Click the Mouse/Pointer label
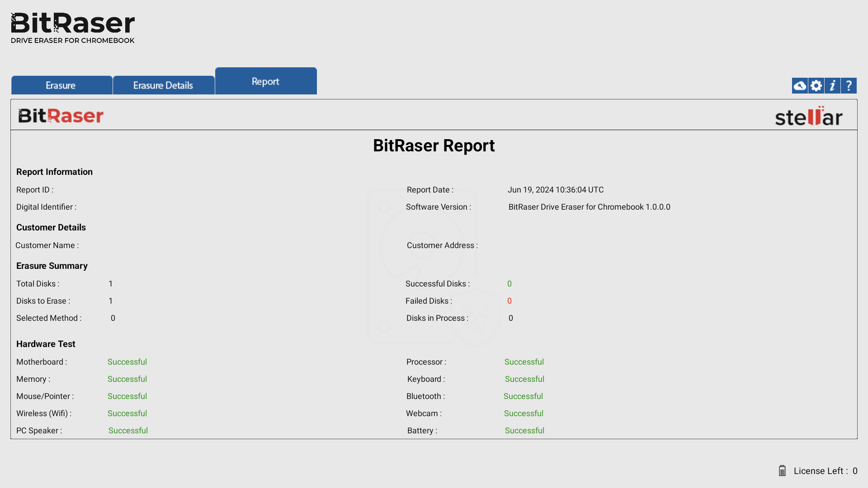The image size is (868, 488). point(45,396)
